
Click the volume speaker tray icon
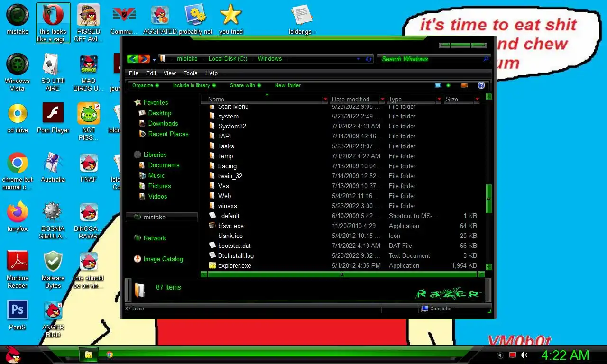coord(524,355)
